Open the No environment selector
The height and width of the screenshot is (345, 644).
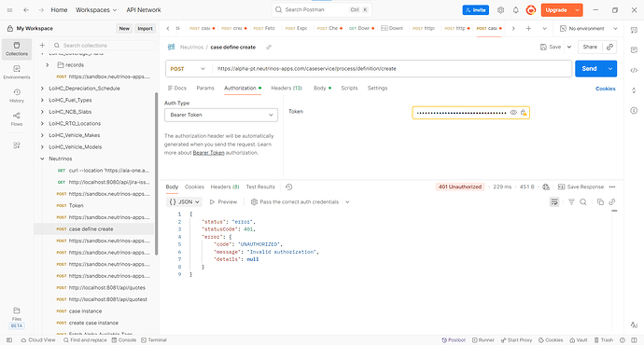(x=589, y=28)
